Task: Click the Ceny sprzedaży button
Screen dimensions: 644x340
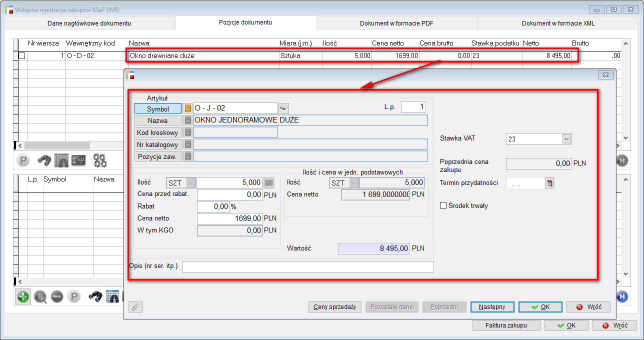Action: point(334,307)
